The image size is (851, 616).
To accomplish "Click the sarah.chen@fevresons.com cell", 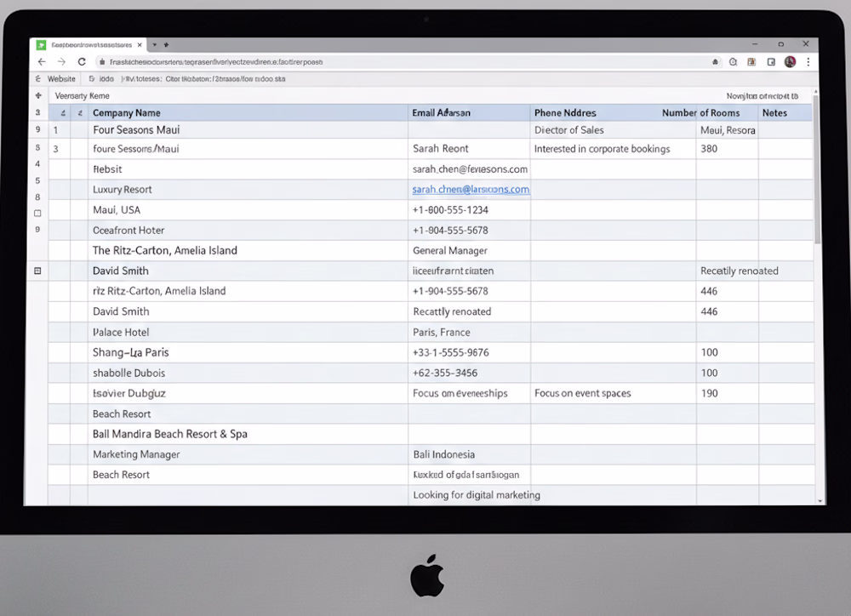I will (469, 169).
